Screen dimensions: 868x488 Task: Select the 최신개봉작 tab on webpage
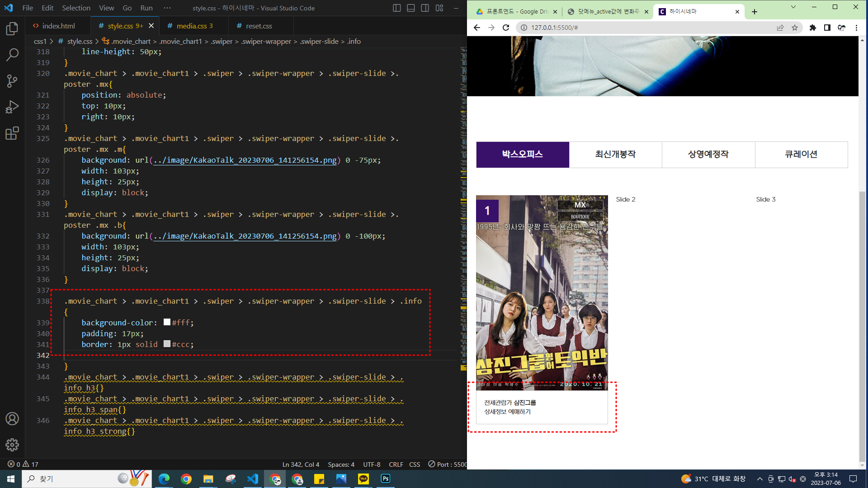pyautogui.click(x=615, y=155)
